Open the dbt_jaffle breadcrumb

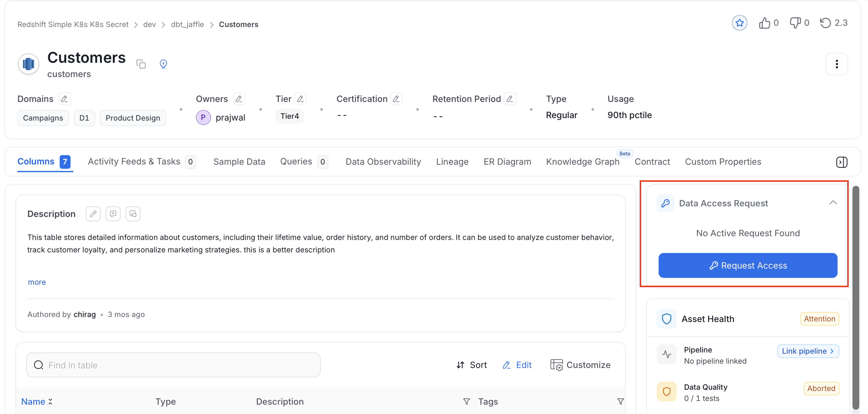point(187,24)
